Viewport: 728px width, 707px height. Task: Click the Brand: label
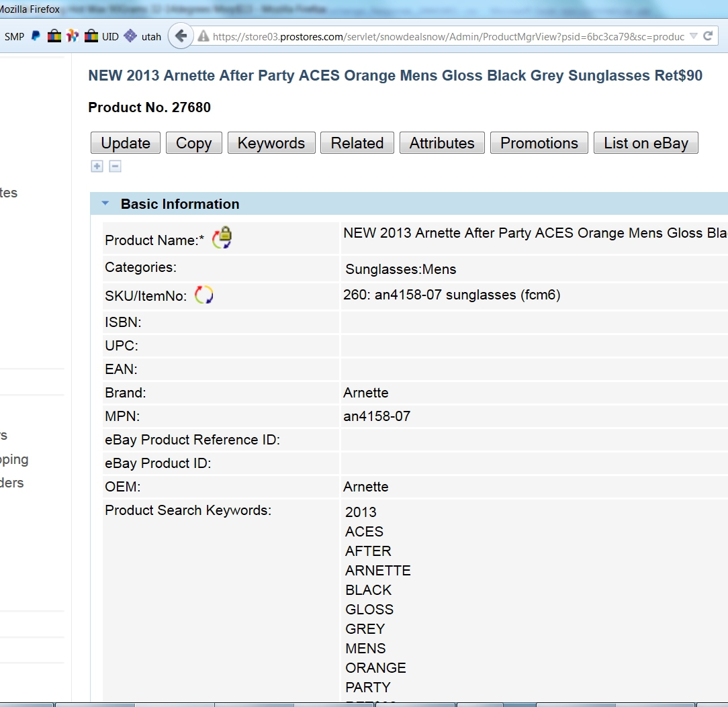[126, 393]
